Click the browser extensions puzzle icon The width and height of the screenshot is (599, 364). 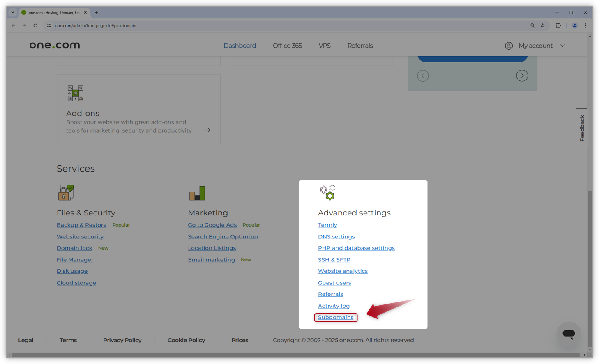[558, 25]
